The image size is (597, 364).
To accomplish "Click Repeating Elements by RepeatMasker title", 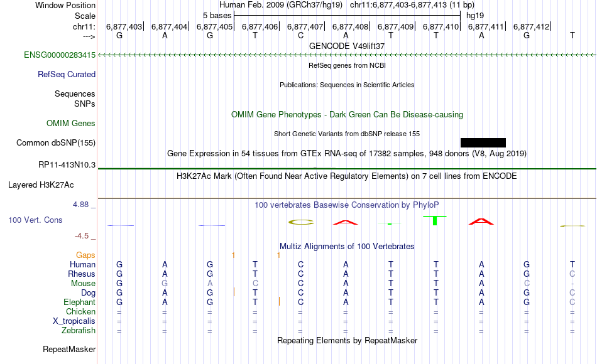I will tap(347, 340).
